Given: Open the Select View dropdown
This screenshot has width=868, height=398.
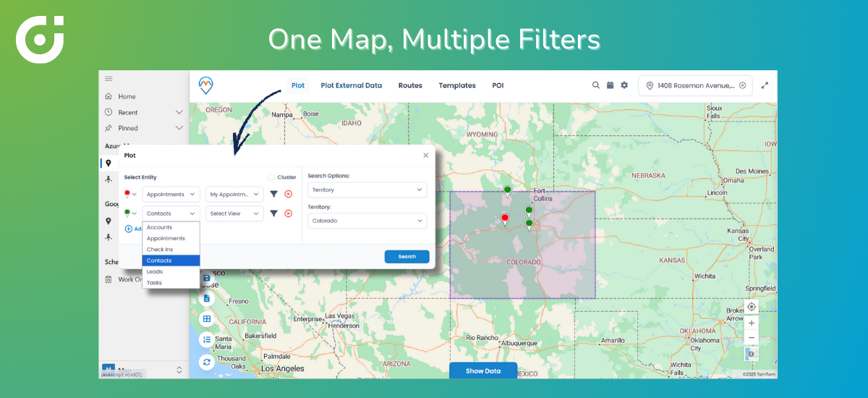Looking at the screenshot, I should pyautogui.click(x=234, y=213).
